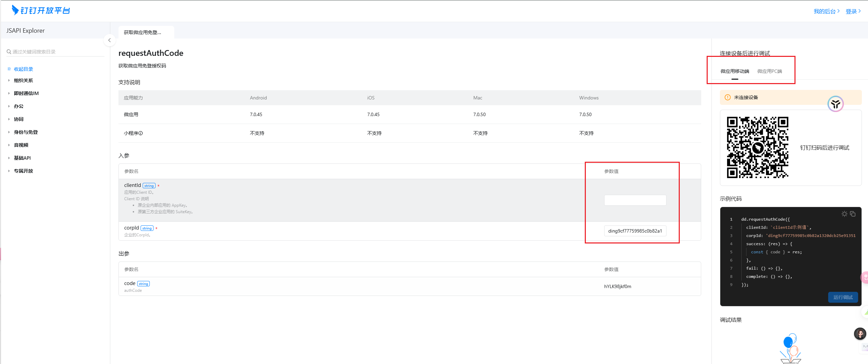
Task: Switch to the 微应用PC端 tab
Action: click(x=770, y=71)
